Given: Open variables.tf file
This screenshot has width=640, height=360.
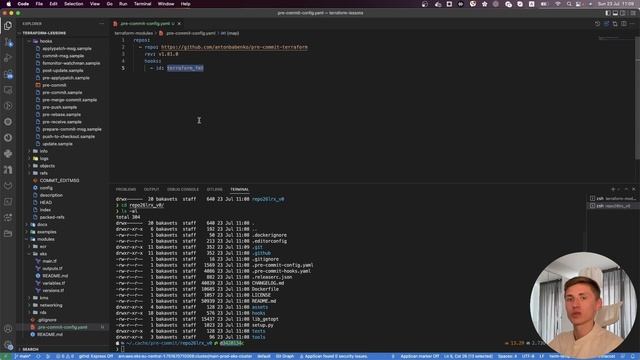Looking at the screenshot, I should 53,283.
